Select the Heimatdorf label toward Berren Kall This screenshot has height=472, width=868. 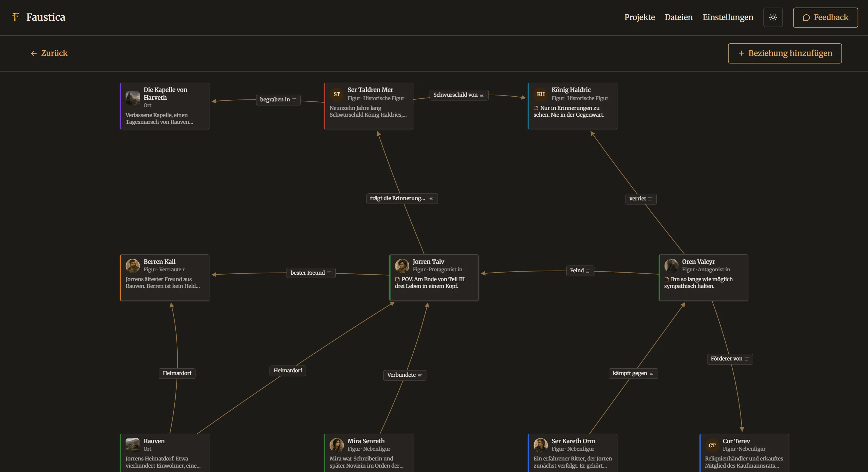tap(177, 373)
